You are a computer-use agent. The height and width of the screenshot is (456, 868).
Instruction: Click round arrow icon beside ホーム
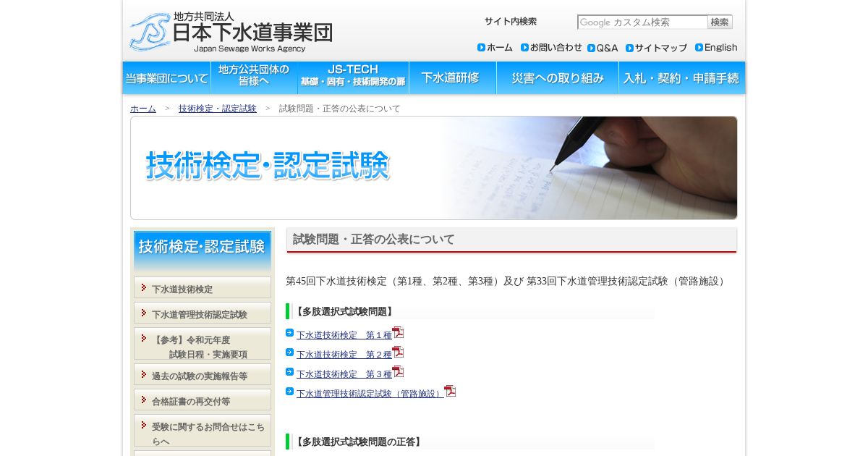pos(481,48)
